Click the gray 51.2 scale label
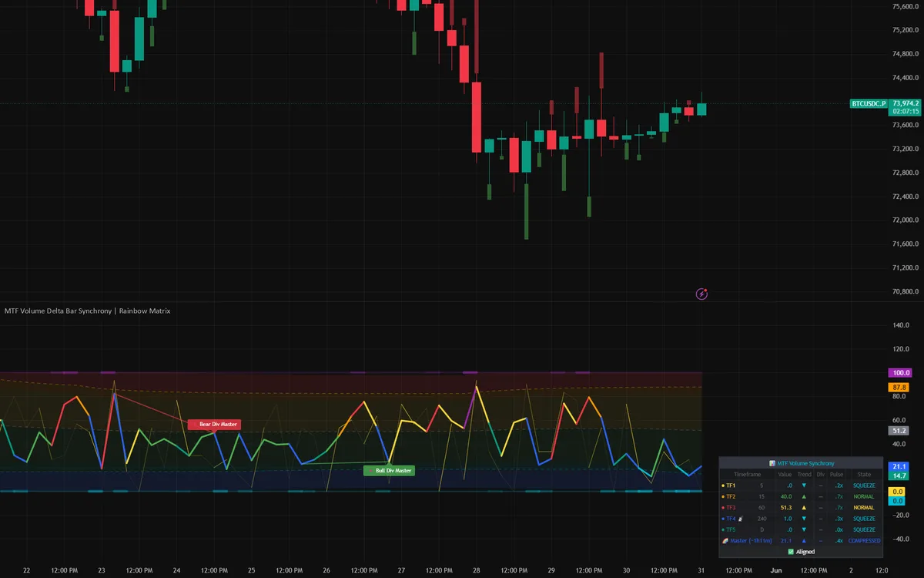 pos(899,431)
